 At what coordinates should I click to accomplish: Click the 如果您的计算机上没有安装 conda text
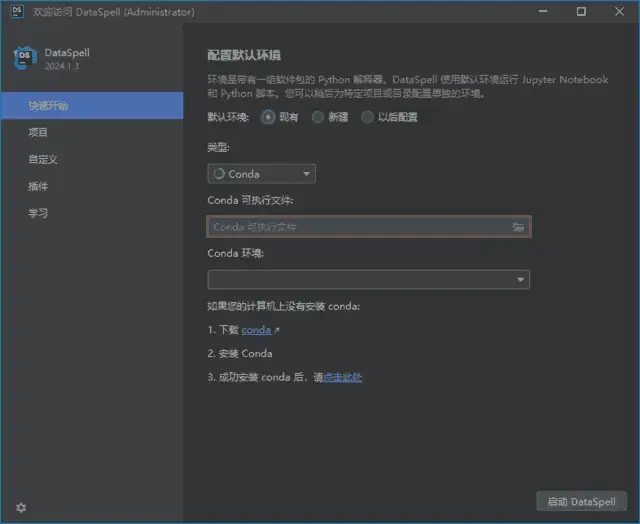coord(284,306)
